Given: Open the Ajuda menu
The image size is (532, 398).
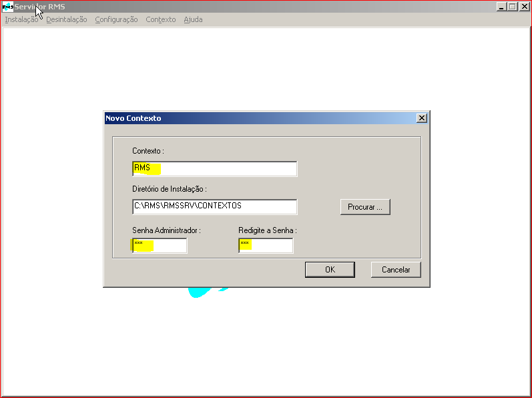Looking at the screenshot, I should pos(193,19).
